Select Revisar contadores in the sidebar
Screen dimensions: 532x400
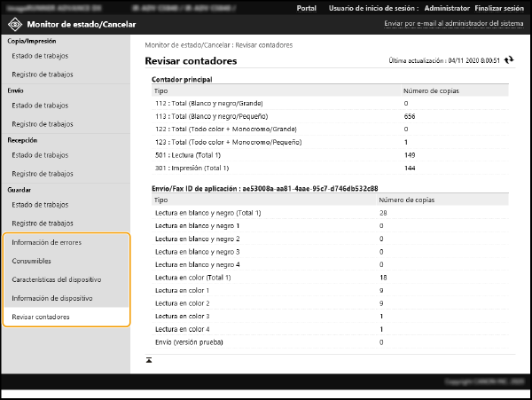[40, 317]
